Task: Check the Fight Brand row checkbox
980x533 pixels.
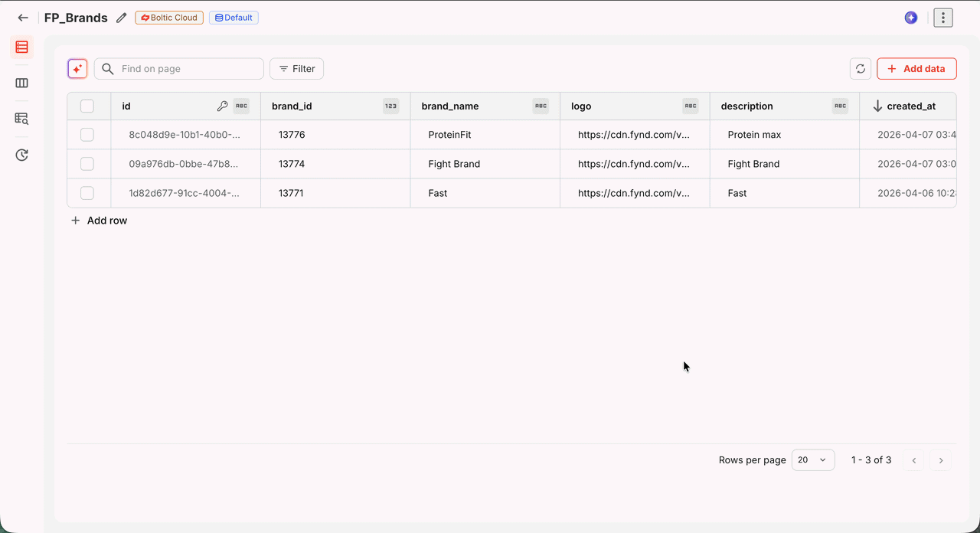Action: pos(87,164)
